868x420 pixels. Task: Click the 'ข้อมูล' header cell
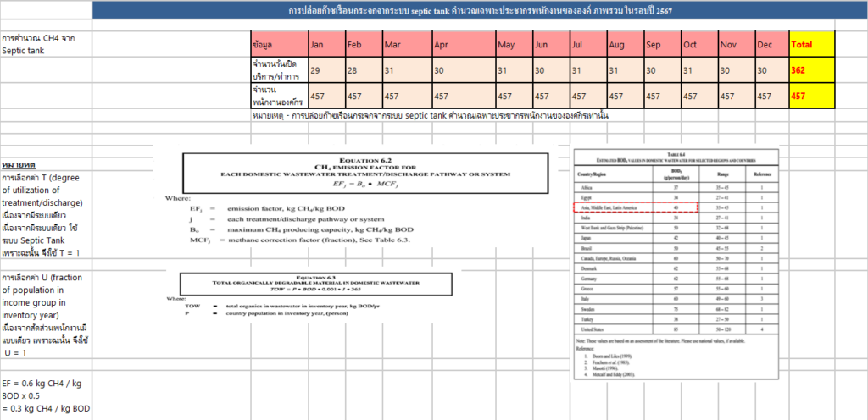(x=278, y=44)
